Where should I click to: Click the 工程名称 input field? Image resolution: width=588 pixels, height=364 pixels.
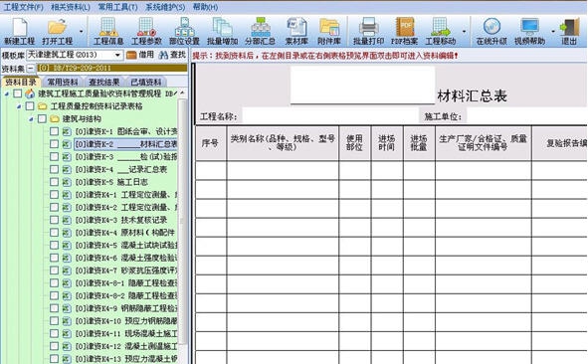coord(330,115)
